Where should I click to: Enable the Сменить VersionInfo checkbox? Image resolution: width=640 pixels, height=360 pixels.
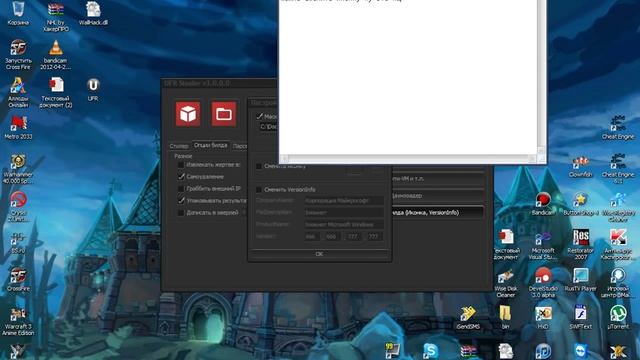point(258,190)
